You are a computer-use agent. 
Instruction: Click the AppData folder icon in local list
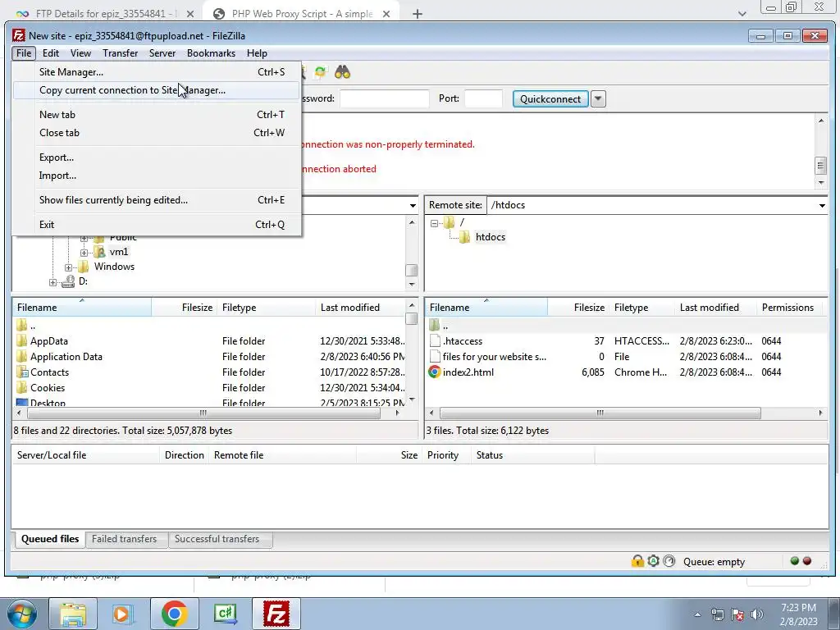[22, 340]
